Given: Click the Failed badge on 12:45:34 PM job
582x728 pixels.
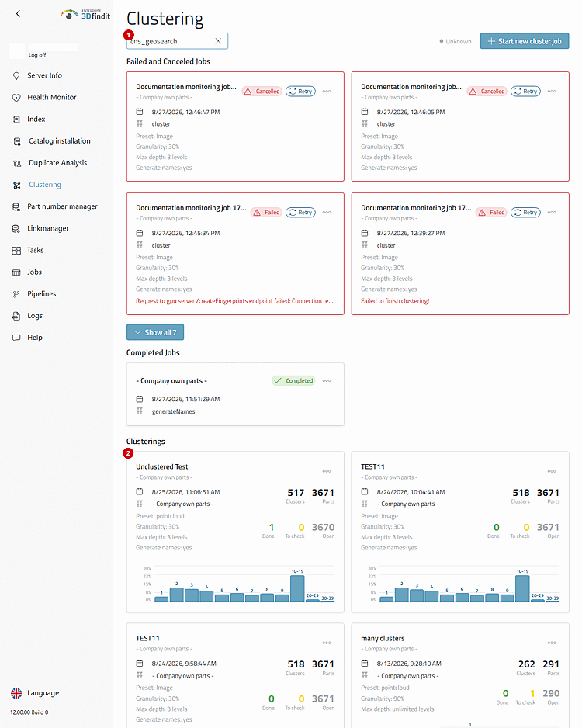Looking at the screenshot, I should (266, 212).
